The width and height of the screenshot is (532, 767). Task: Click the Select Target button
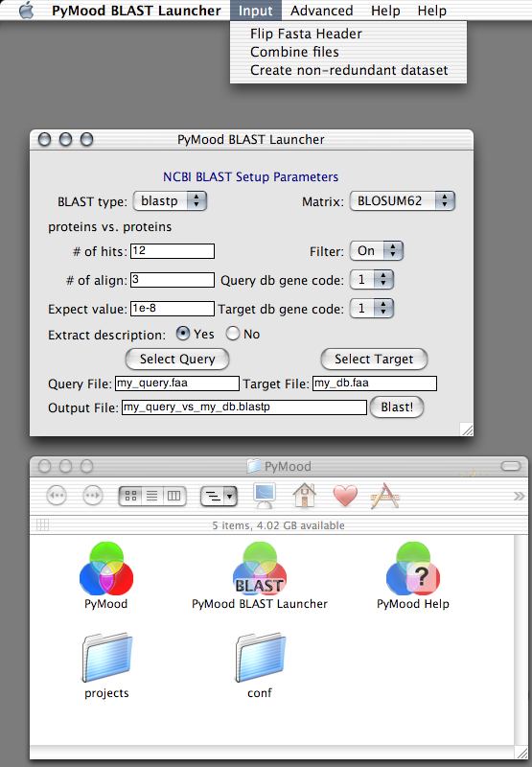tap(374, 359)
